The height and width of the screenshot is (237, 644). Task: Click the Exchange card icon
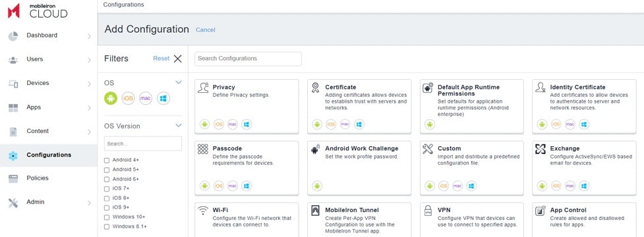click(541, 149)
